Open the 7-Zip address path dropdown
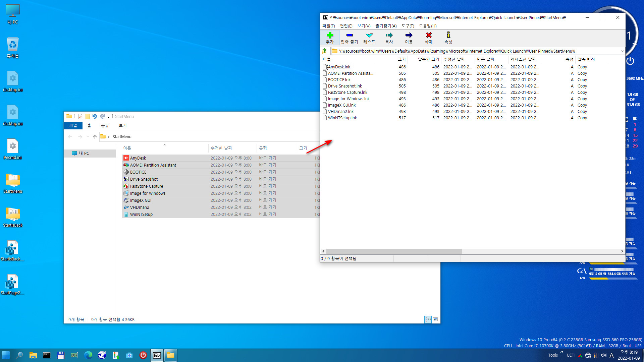This screenshot has height=362, width=644. 622,51
